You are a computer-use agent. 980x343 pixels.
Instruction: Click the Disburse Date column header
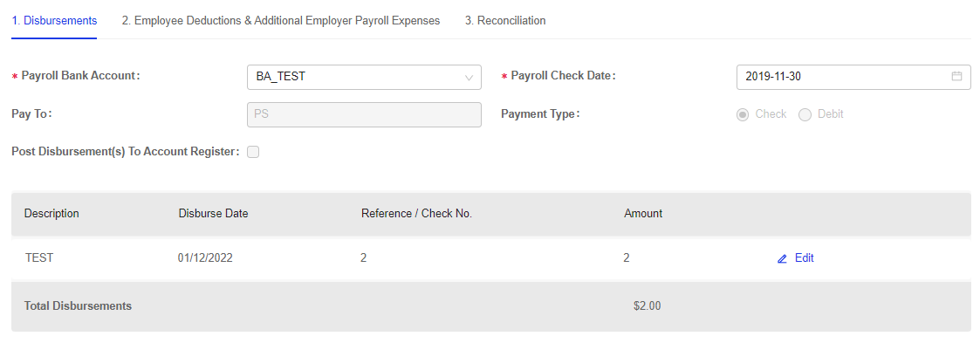213,214
